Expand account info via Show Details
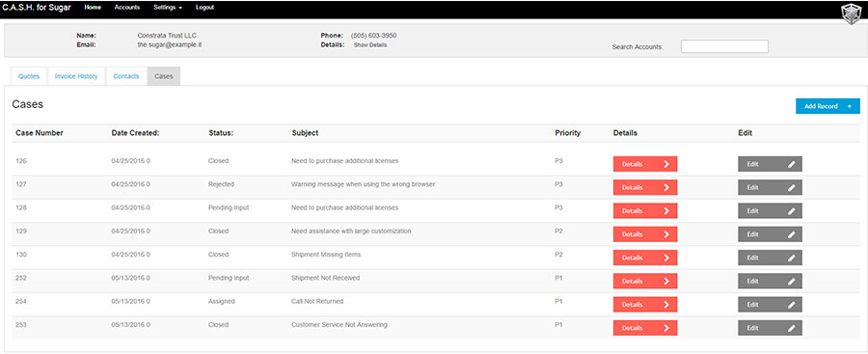The width and height of the screenshot is (868, 354). 370,45
